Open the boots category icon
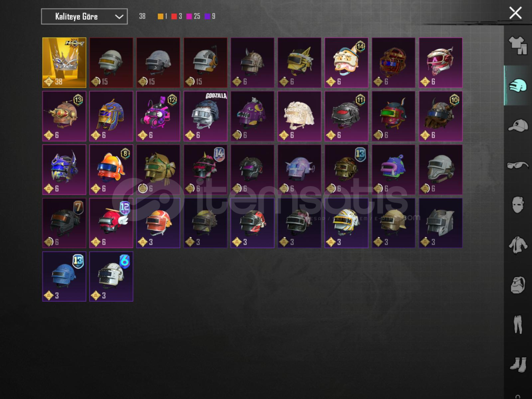 click(518, 364)
